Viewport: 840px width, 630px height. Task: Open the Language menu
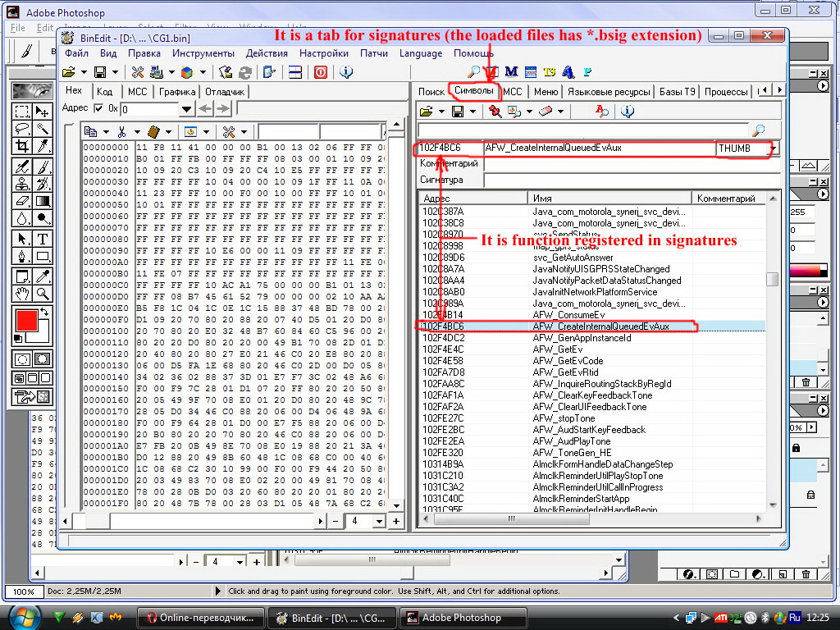(421, 53)
